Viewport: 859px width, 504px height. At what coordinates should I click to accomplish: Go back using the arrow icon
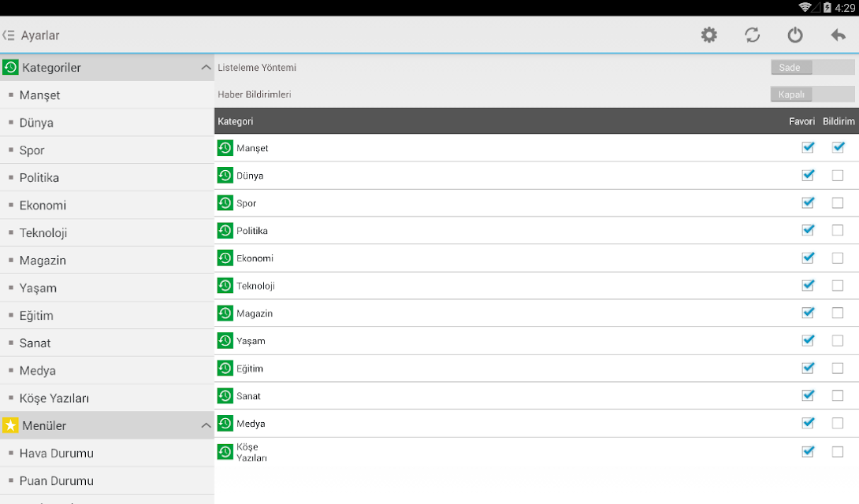839,35
